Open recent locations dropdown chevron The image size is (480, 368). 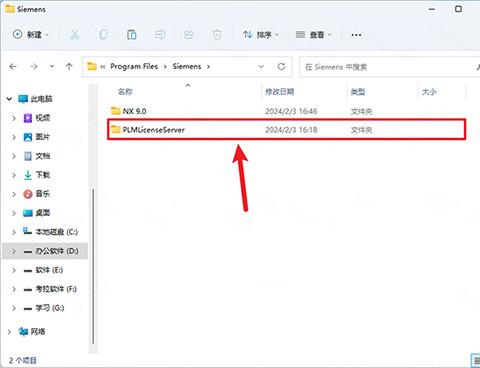click(52, 67)
